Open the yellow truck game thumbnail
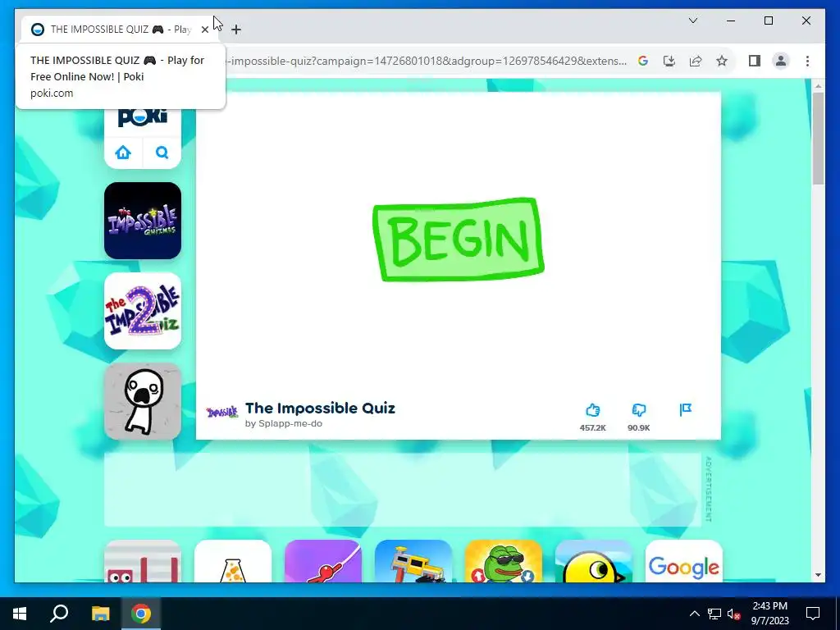 413,561
